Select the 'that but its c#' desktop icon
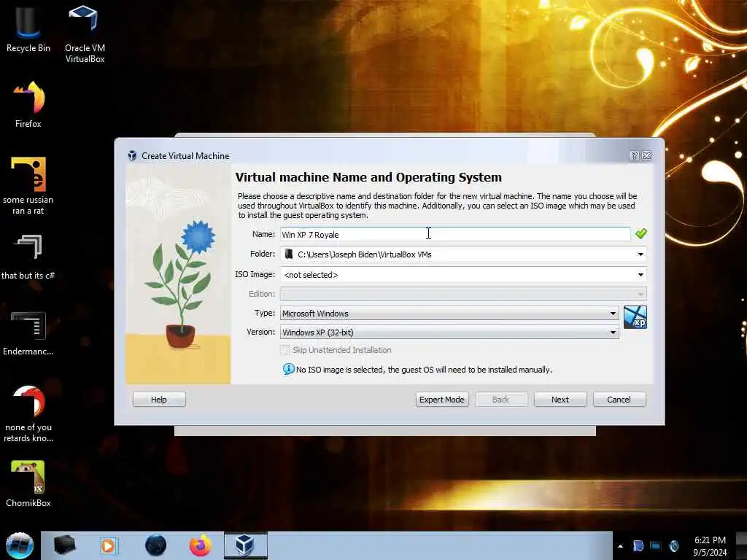This screenshot has width=747, height=560. tap(28, 256)
